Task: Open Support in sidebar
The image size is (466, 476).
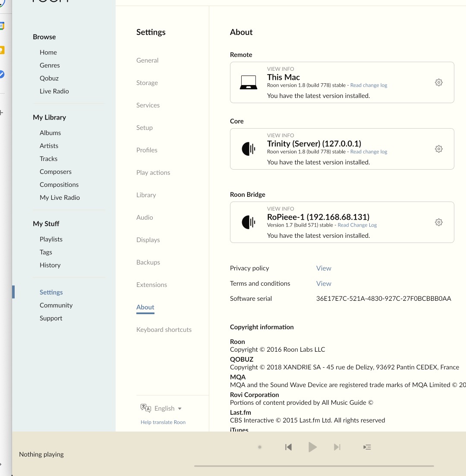Action: tap(51, 318)
